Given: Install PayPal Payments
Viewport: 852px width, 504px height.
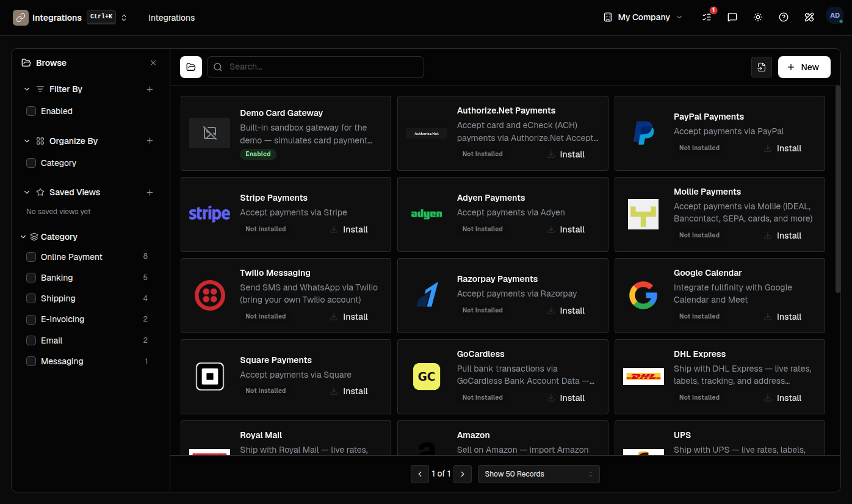Looking at the screenshot, I should (x=783, y=148).
